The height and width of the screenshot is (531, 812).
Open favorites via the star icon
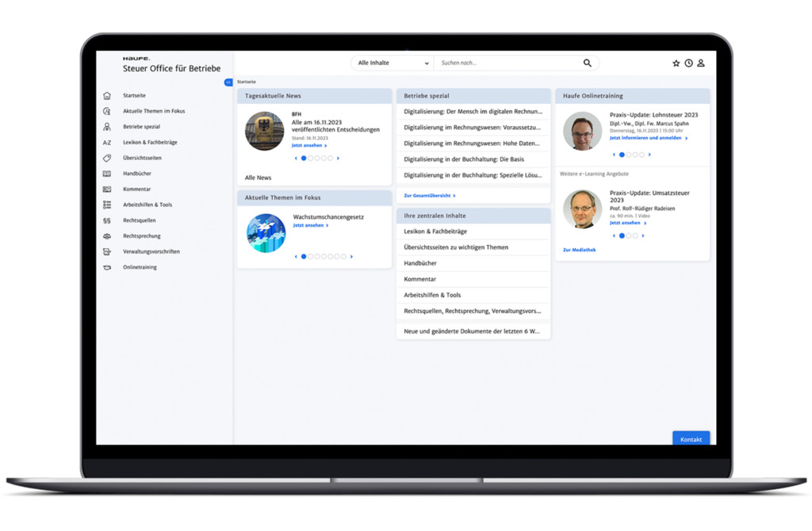676,63
